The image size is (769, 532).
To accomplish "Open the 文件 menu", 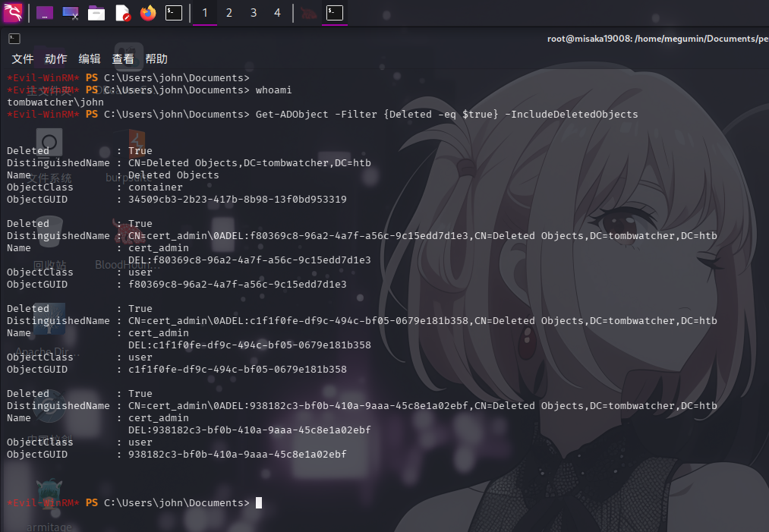I will (x=23, y=59).
